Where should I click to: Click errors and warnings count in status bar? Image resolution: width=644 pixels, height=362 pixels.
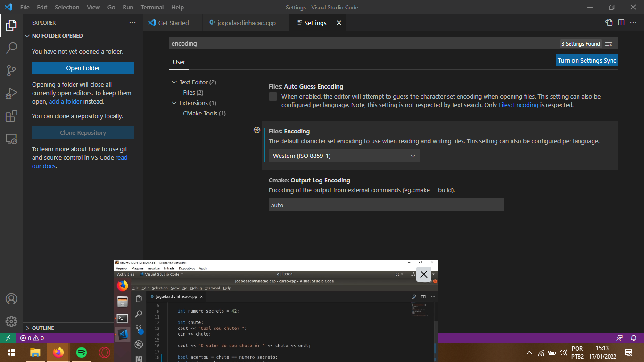click(x=32, y=338)
